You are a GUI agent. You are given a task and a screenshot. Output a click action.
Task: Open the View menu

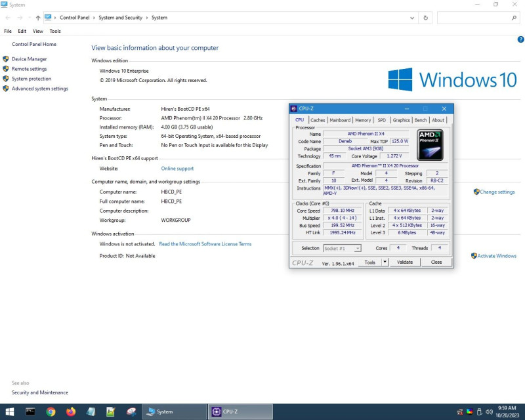pos(38,31)
